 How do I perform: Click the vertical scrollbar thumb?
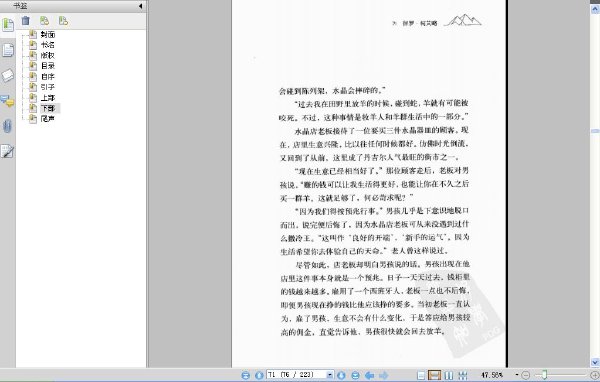[595, 131]
